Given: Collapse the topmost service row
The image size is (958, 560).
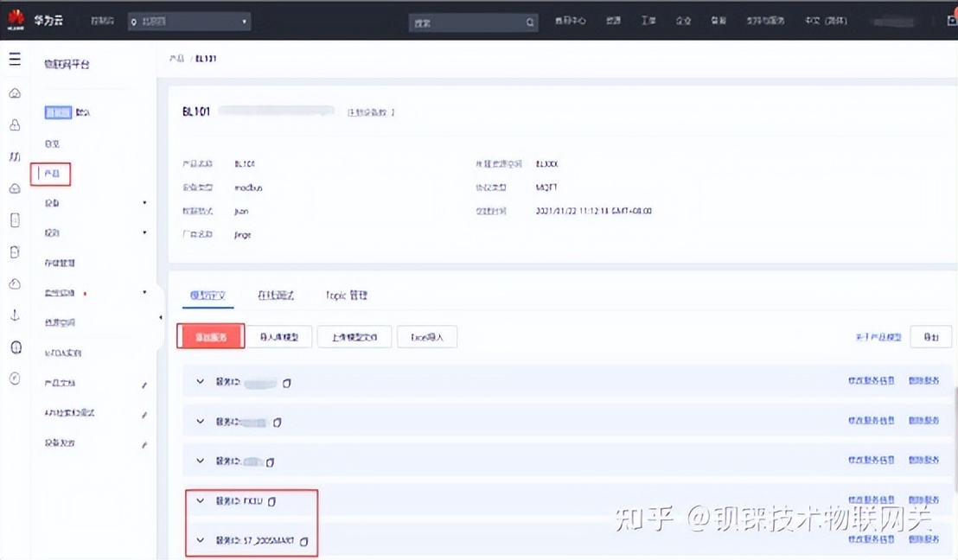Looking at the screenshot, I should (200, 381).
